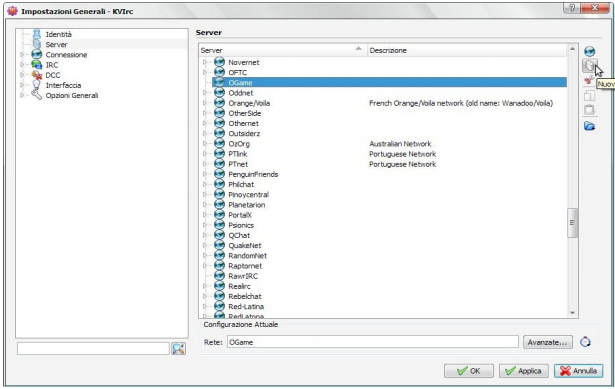Click the OFTC network globe icon
The height and width of the screenshot is (389, 615).
(x=219, y=72)
